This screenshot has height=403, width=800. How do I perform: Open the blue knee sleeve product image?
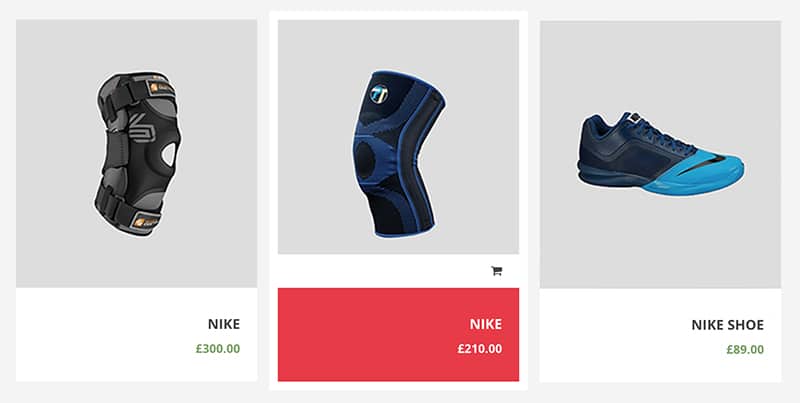tap(398, 137)
